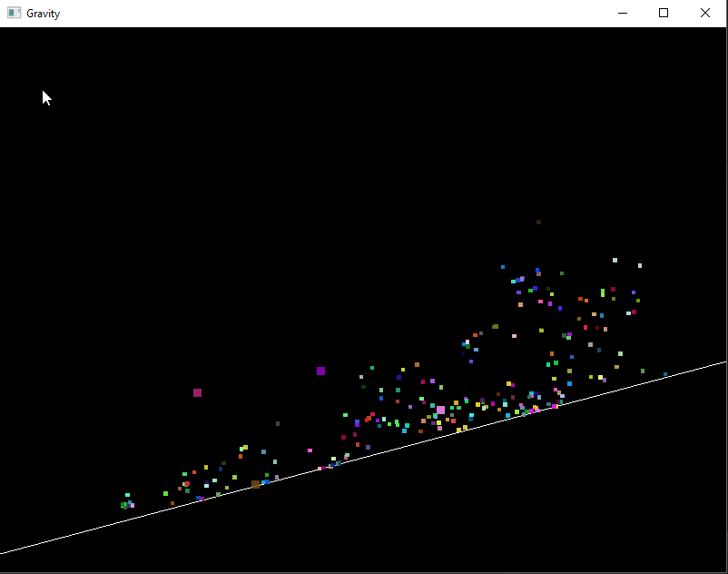This screenshot has height=574, width=728.
Task: Click the large purple square particle
Action: click(320, 371)
